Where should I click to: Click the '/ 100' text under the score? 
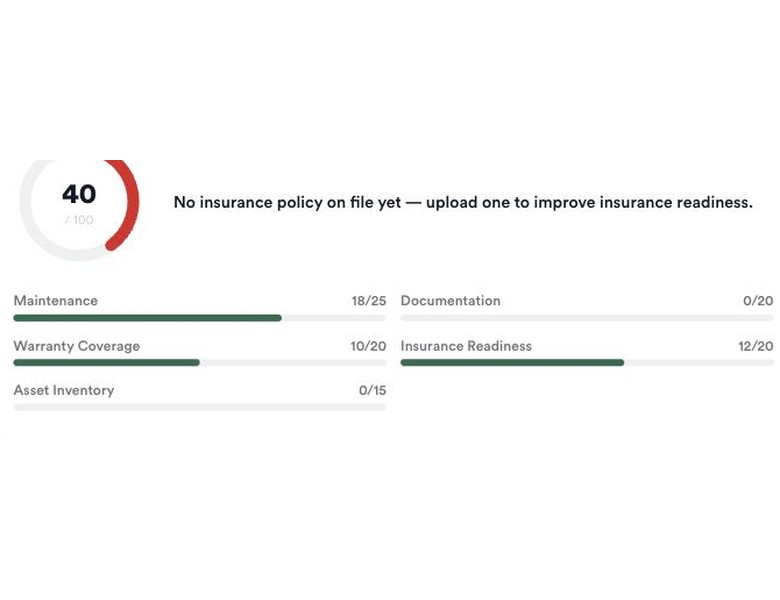pyautogui.click(x=79, y=220)
